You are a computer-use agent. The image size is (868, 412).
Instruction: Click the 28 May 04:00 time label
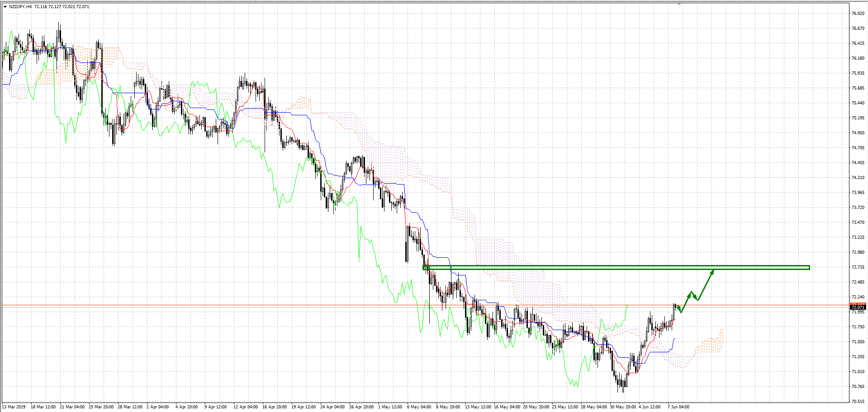[594, 407]
